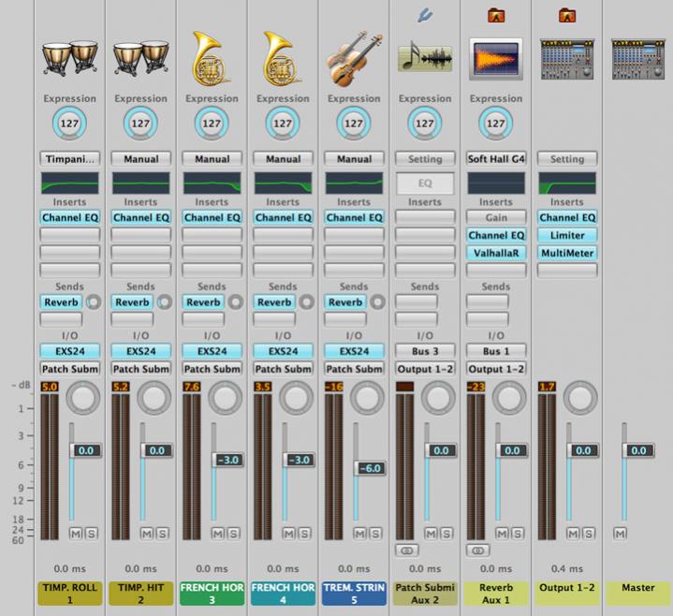Click empty second send slot on FRENCH HOR 3
Screen dimensions: 673x616
[x=203, y=319]
